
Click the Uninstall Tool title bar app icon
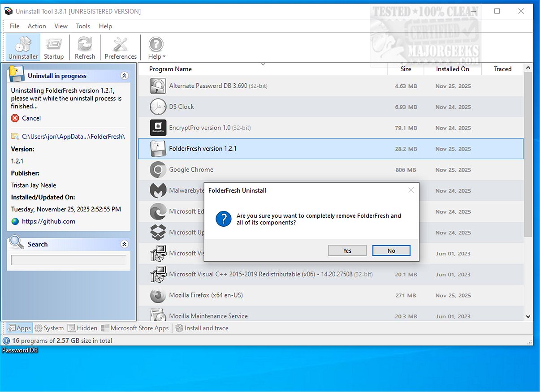pyautogui.click(x=9, y=11)
